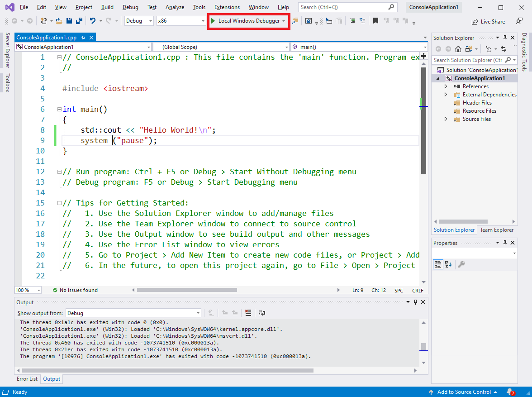This screenshot has height=397, width=532.
Task: Undo the last edit
Action: pyautogui.click(x=92, y=21)
